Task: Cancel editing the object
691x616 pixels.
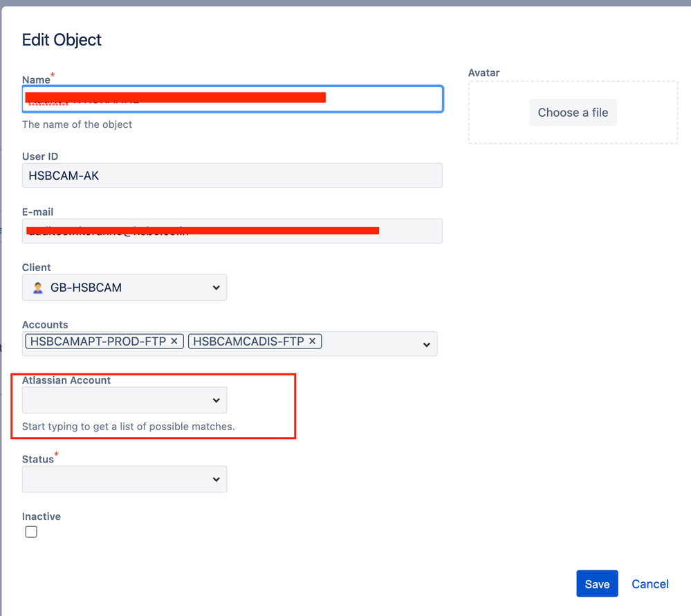Action: [x=650, y=584]
